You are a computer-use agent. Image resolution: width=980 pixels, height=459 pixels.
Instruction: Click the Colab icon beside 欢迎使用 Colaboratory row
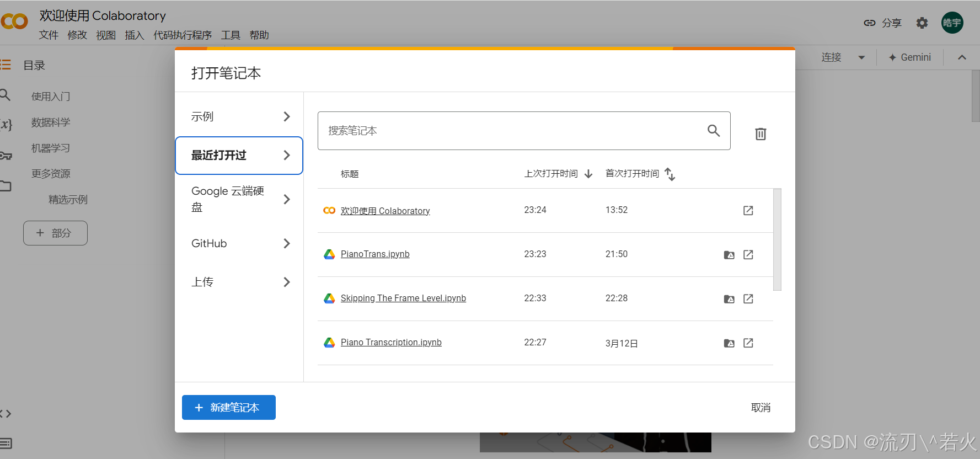point(329,210)
